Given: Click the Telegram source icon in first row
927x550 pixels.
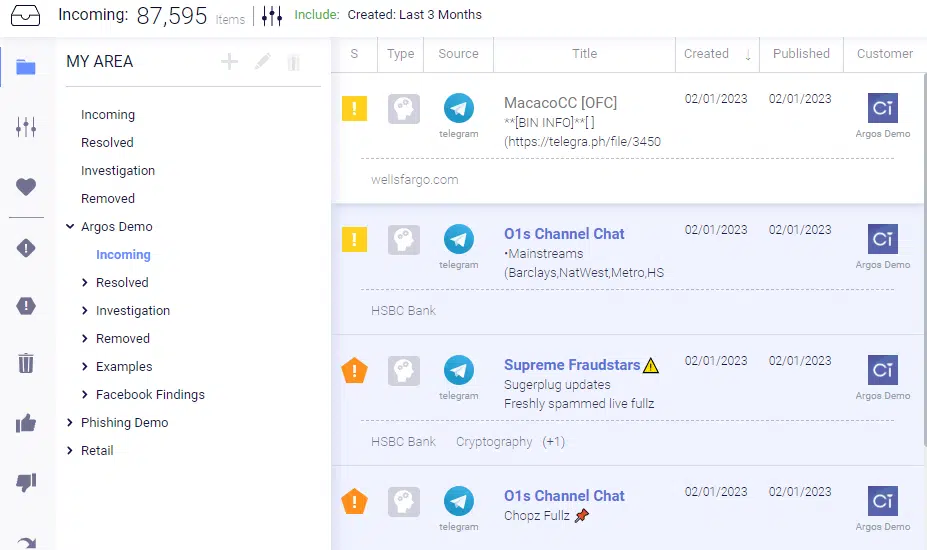Looking at the screenshot, I should (458, 108).
